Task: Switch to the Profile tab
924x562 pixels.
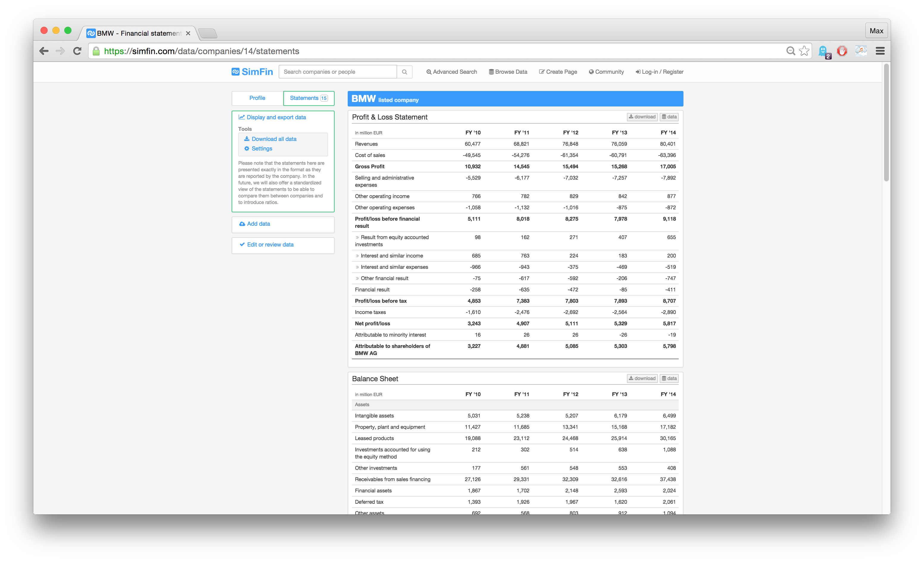Action: coord(257,98)
